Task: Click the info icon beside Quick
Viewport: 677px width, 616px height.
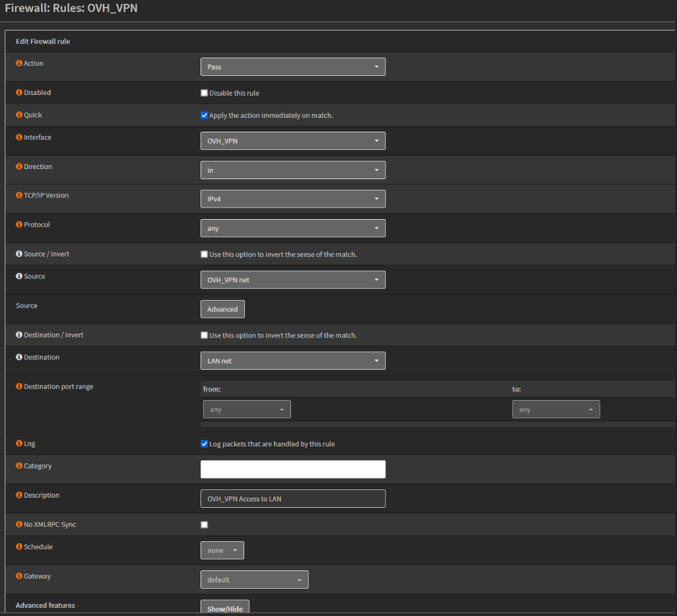Action: (19, 115)
